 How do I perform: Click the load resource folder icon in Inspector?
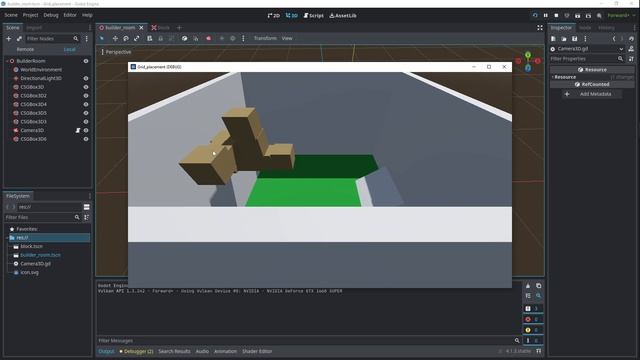(x=564, y=39)
